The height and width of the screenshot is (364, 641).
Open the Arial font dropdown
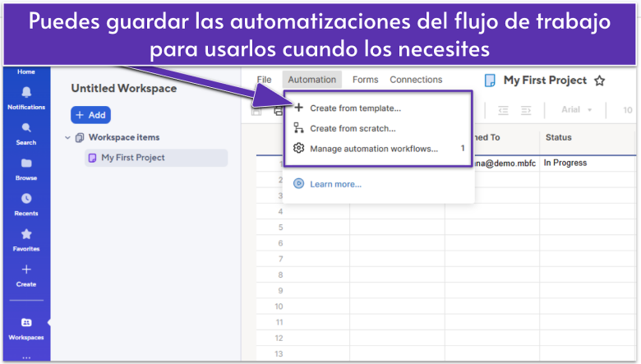point(576,110)
